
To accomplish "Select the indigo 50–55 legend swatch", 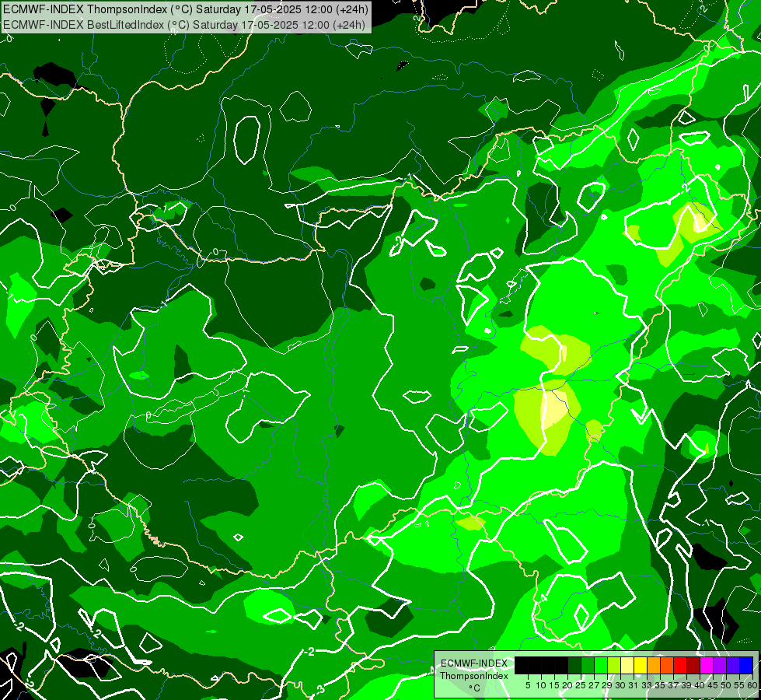I will [x=733, y=665].
